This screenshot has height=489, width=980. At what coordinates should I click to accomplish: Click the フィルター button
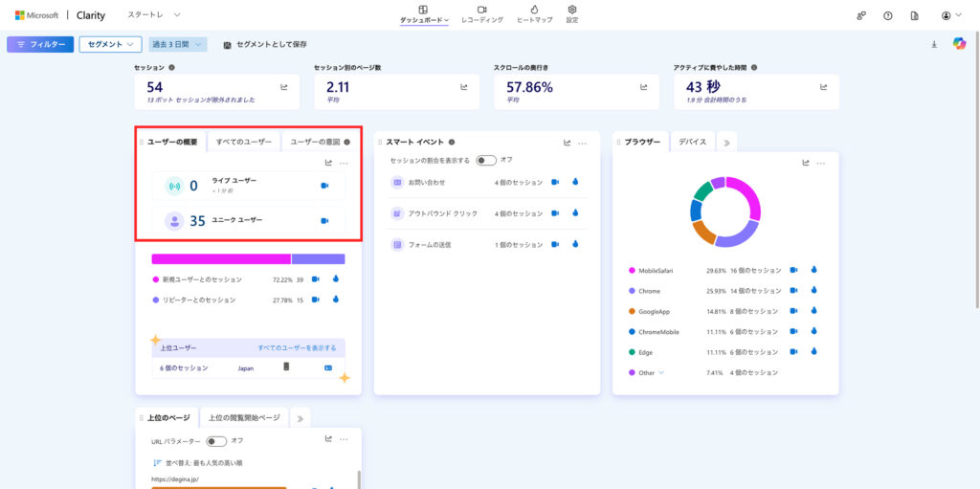(x=39, y=44)
